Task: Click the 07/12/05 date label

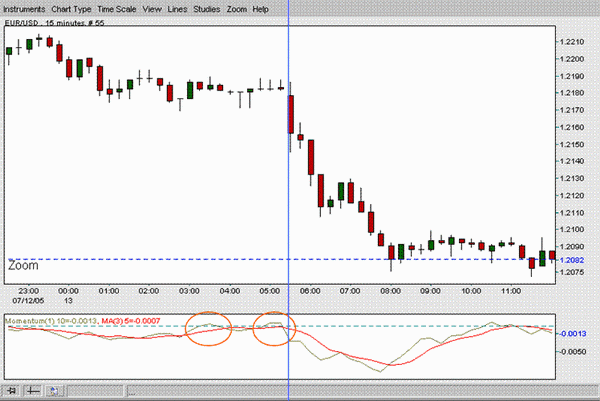Action: [x=28, y=301]
